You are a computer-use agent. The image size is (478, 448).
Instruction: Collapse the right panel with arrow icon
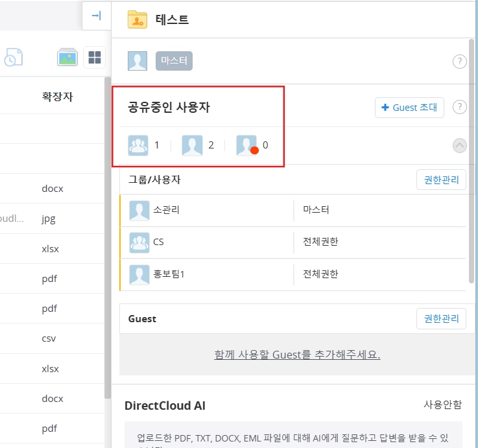coord(96,16)
